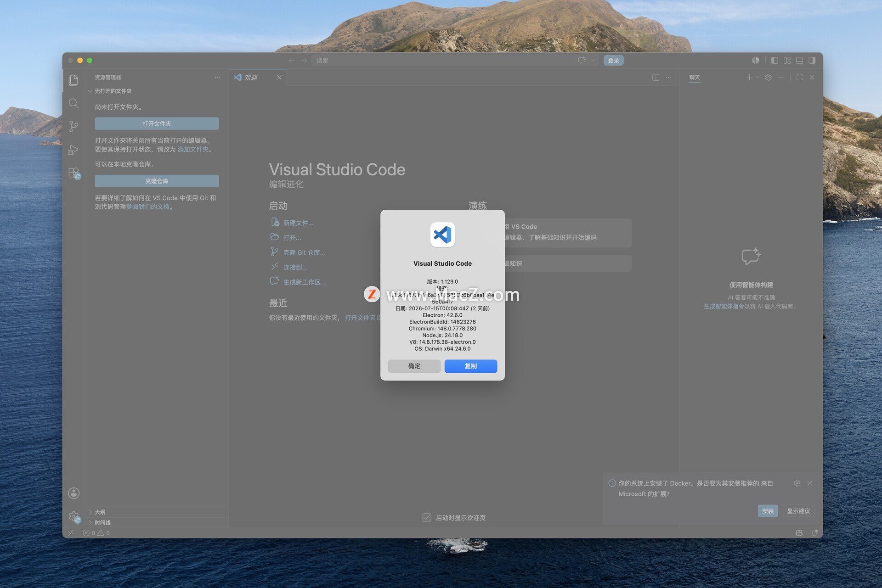Click the new chat plus icon
The width and height of the screenshot is (882, 588).
coord(749,77)
